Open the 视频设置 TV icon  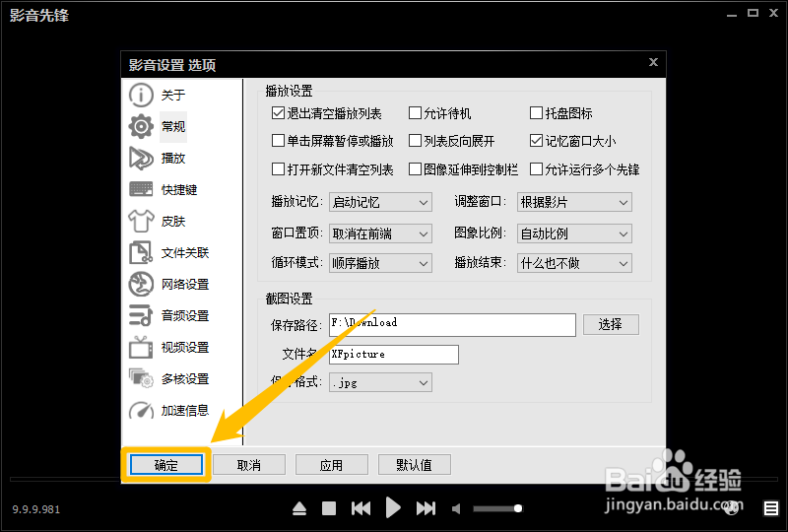[141, 347]
